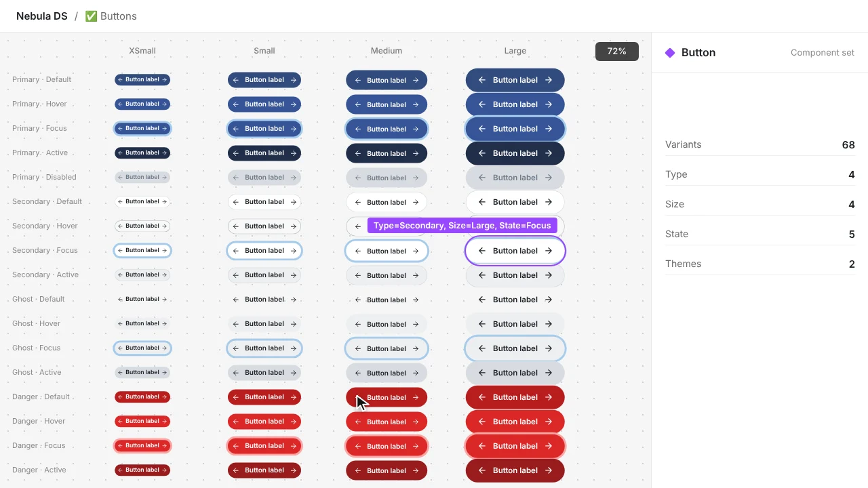Click the right arrow icon in Small Secondary Default button
This screenshot has width=868, height=488.
pos(294,202)
